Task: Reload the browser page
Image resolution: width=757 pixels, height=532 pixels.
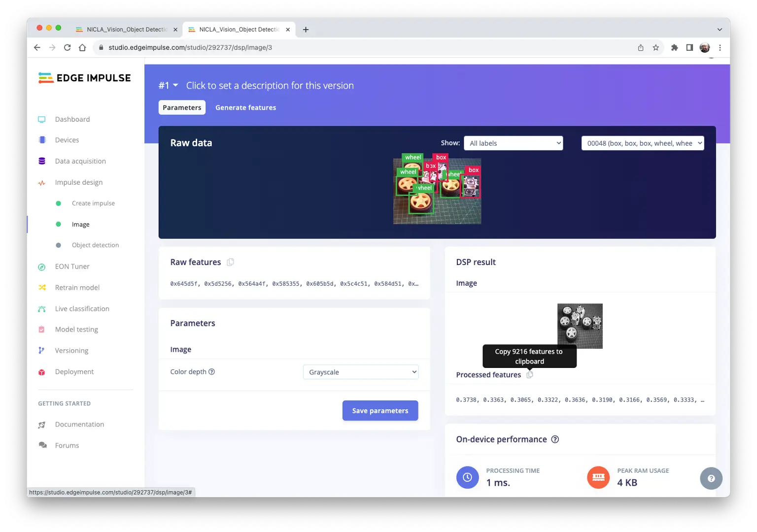Action: pos(68,48)
